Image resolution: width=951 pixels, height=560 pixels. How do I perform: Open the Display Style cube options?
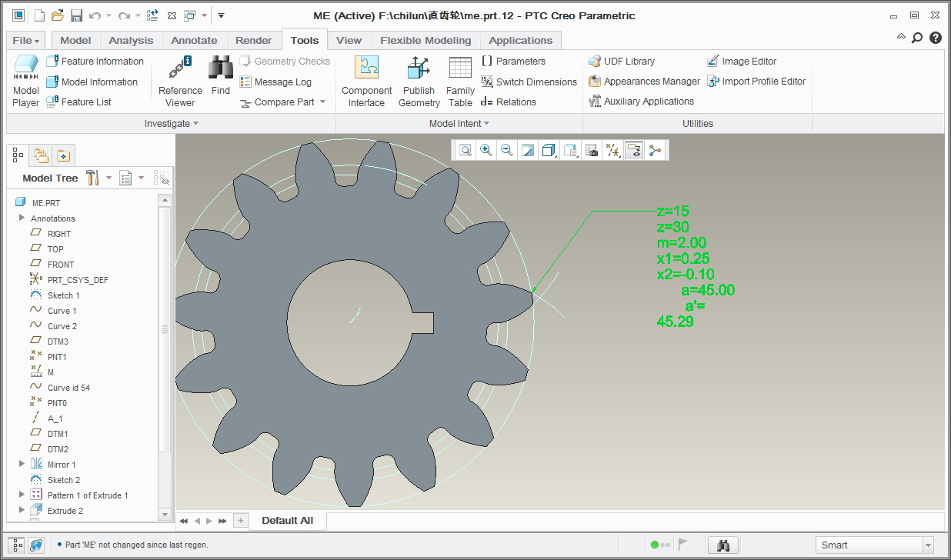coord(549,150)
